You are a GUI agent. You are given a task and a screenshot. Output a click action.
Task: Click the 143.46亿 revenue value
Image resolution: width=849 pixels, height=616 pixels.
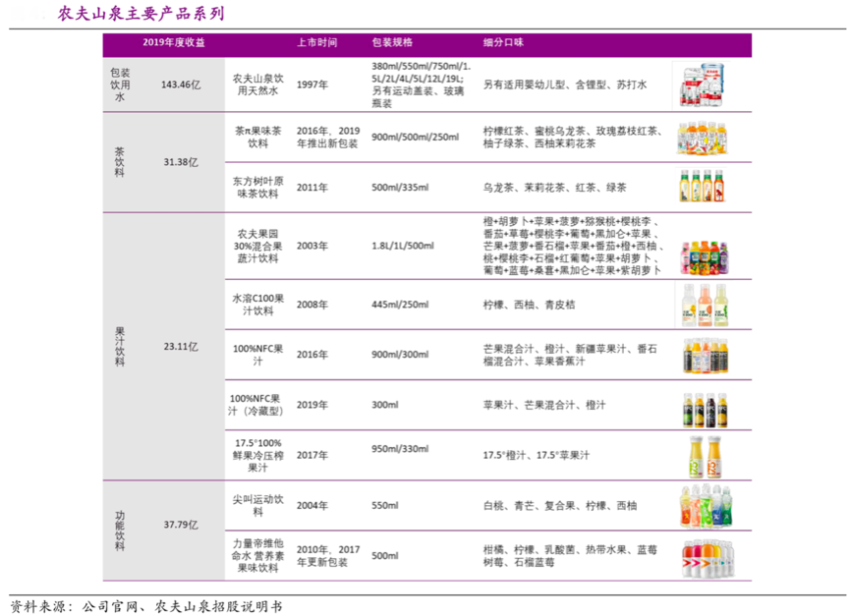(181, 84)
